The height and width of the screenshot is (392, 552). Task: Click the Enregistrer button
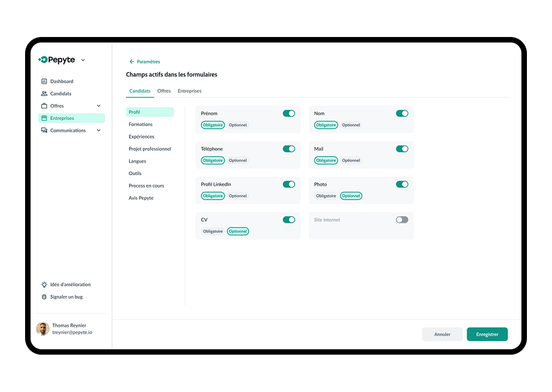click(x=487, y=334)
